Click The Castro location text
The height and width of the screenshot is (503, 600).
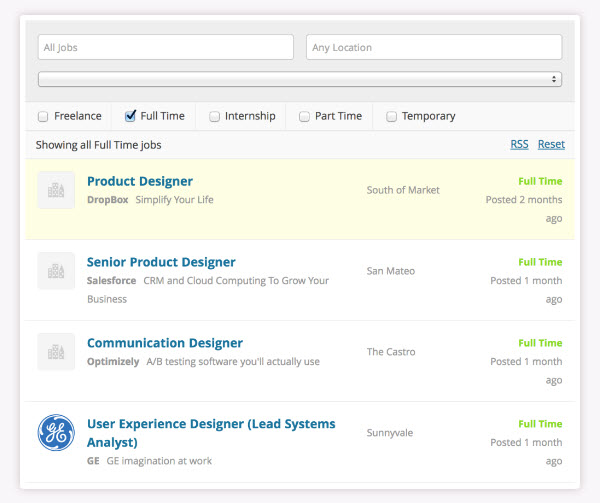tap(391, 352)
